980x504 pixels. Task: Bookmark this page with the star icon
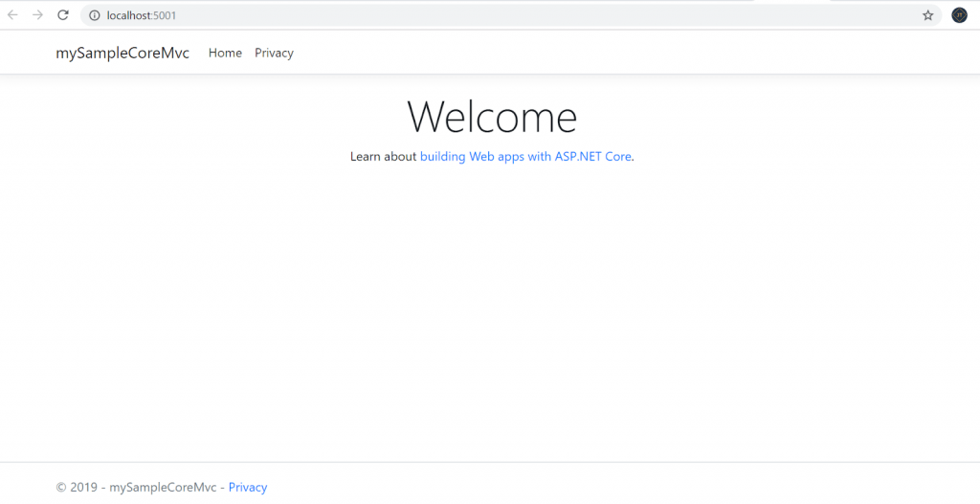click(x=928, y=15)
